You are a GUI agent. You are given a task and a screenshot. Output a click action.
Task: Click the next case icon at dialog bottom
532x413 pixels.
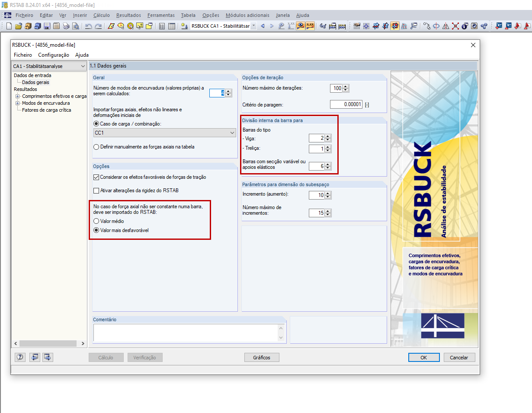[48, 357]
